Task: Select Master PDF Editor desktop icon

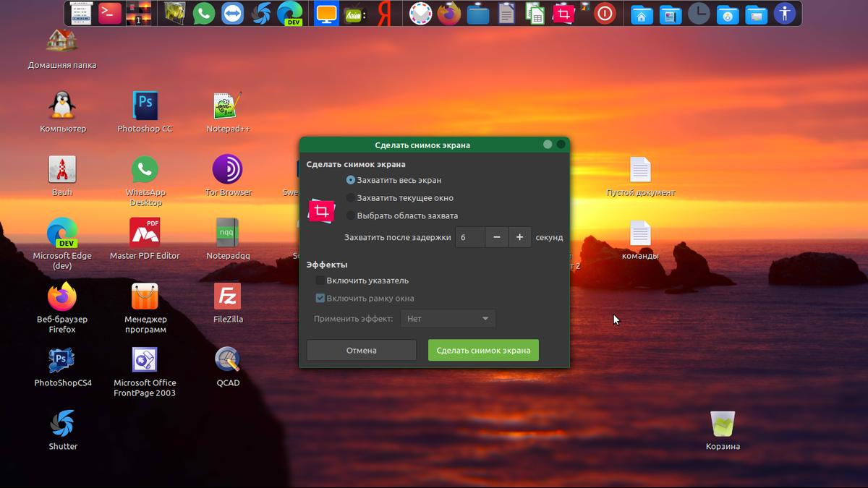Action: [145, 239]
